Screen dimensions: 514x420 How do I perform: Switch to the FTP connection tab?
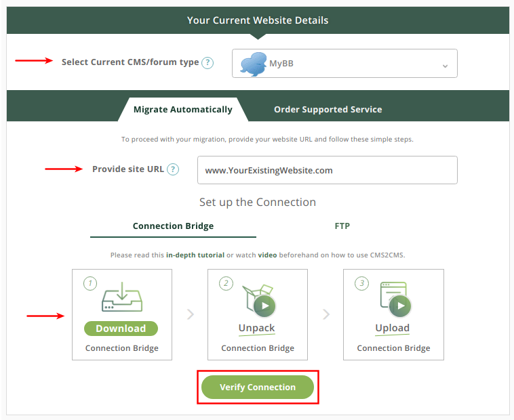(342, 226)
